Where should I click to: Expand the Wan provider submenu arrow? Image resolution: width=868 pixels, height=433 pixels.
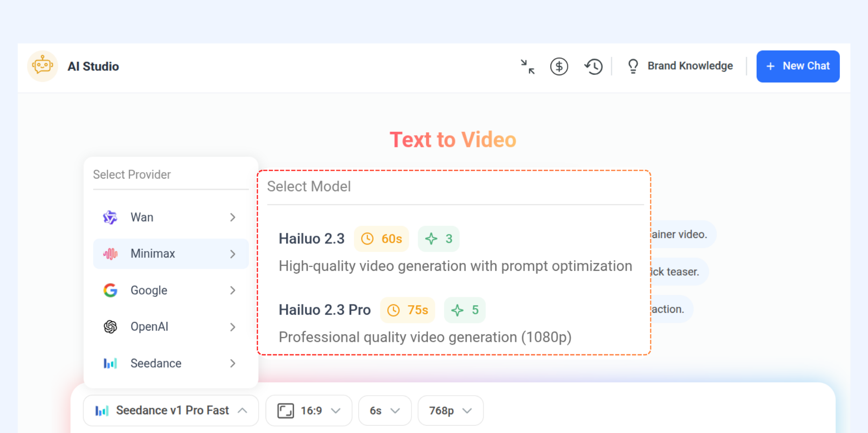point(232,217)
